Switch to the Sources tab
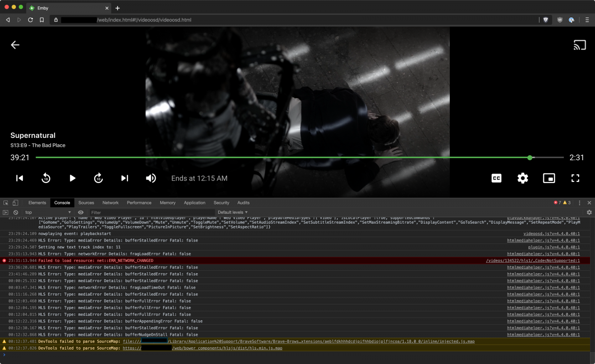Viewport: 595px width, 364px height. click(86, 203)
